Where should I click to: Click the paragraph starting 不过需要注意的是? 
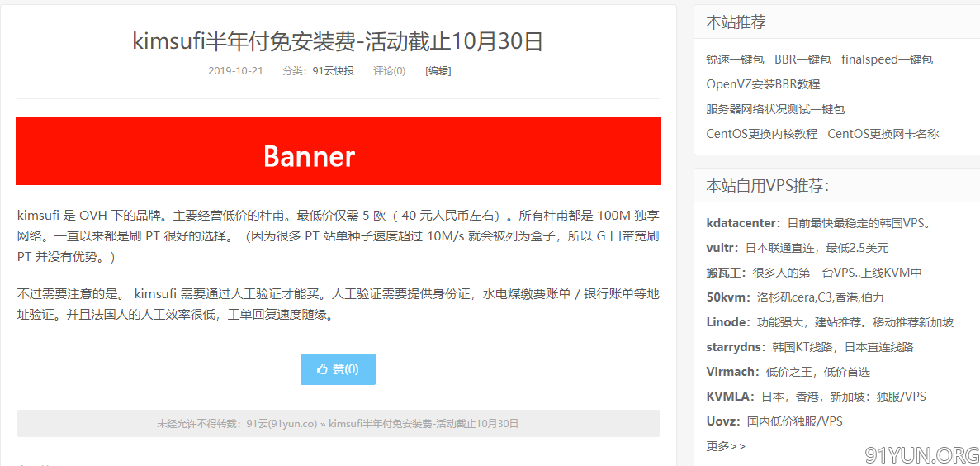339,303
